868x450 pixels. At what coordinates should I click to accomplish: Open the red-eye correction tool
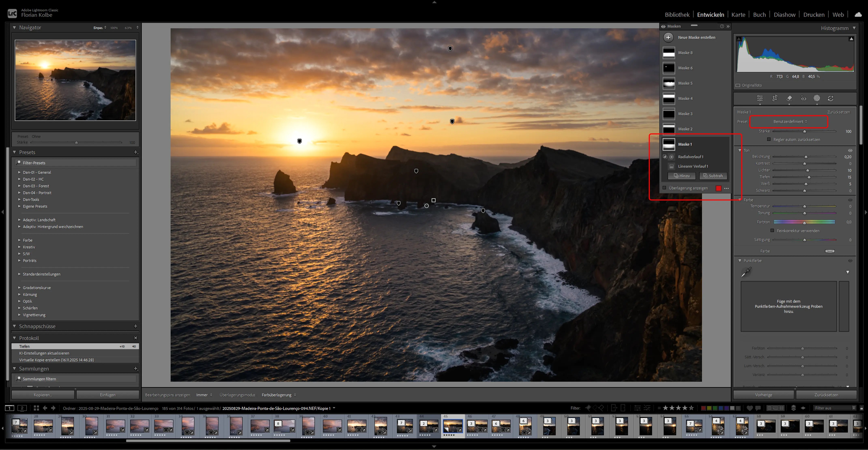tap(804, 98)
